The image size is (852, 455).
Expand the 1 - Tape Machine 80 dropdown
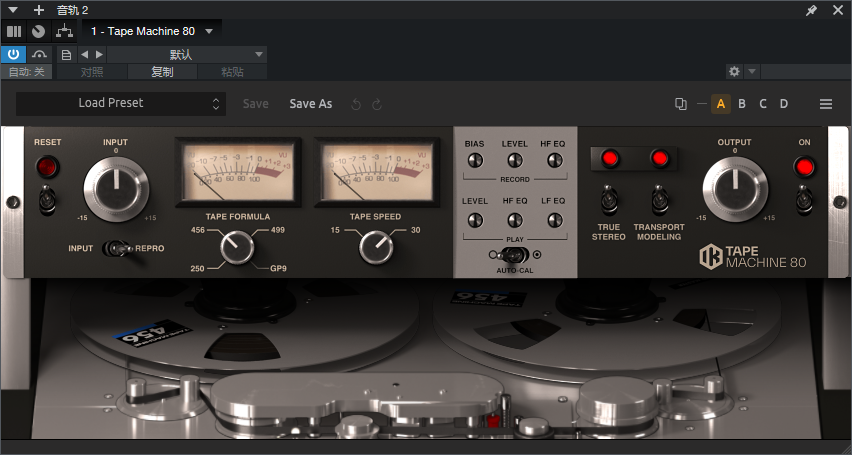click(x=209, y=32)
